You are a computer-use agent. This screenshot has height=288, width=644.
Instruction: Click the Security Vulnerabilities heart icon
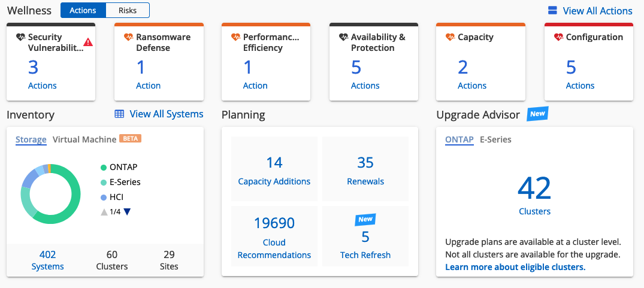click(21, 37)
